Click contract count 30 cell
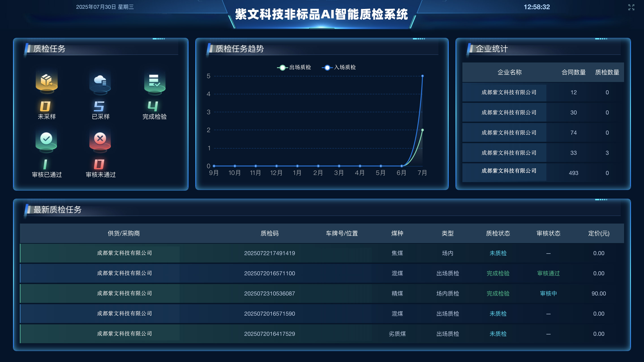This screenshot has height=362, width=644. (573, 113)
